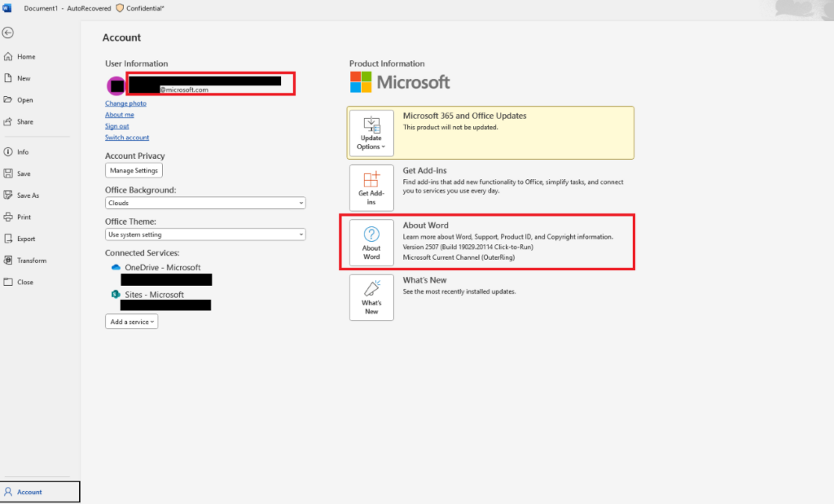The image size is (834, 504).
Task: Click the Sign out link
Action: pyautogui.click(x=117, y=126)
